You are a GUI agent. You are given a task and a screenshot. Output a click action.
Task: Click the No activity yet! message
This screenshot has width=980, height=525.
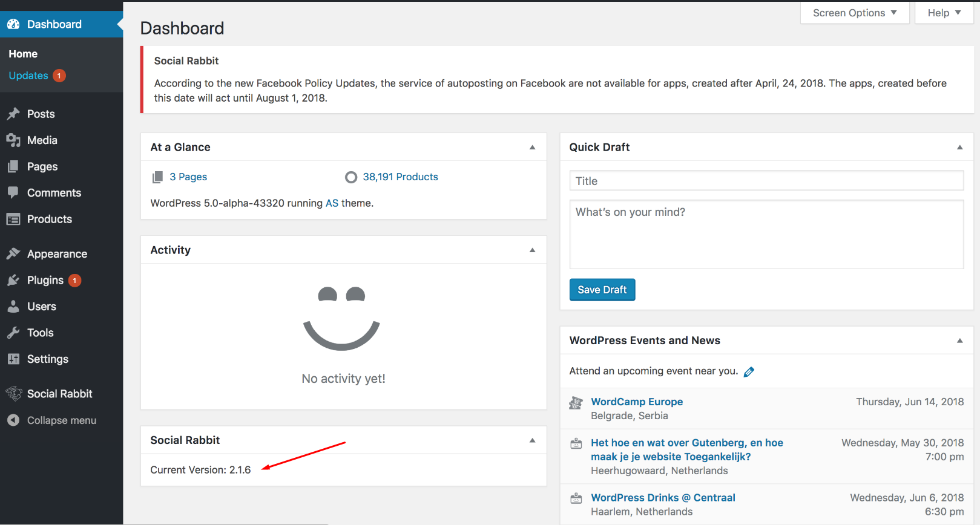pyautogui.click(x=343, y=379)
